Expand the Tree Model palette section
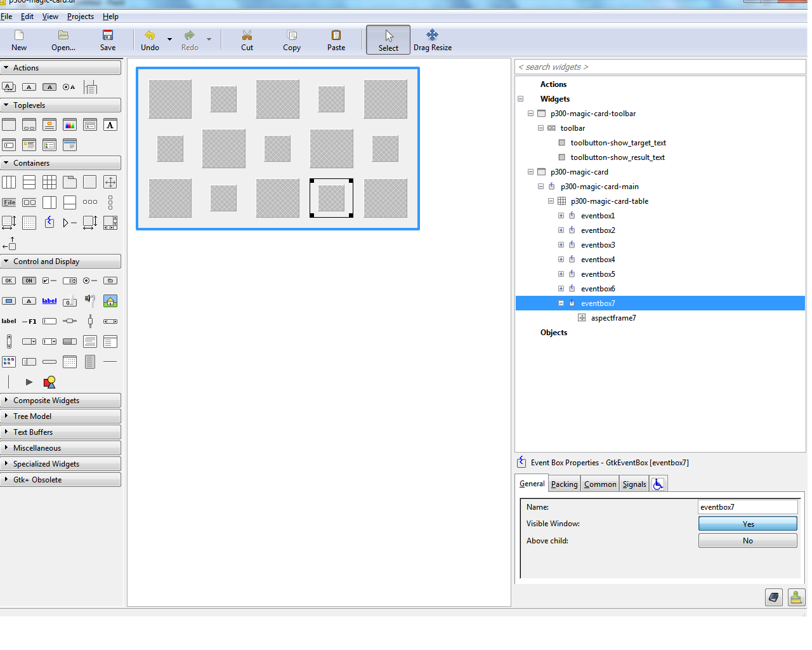The image size is (812, 650). coord(61,416)
